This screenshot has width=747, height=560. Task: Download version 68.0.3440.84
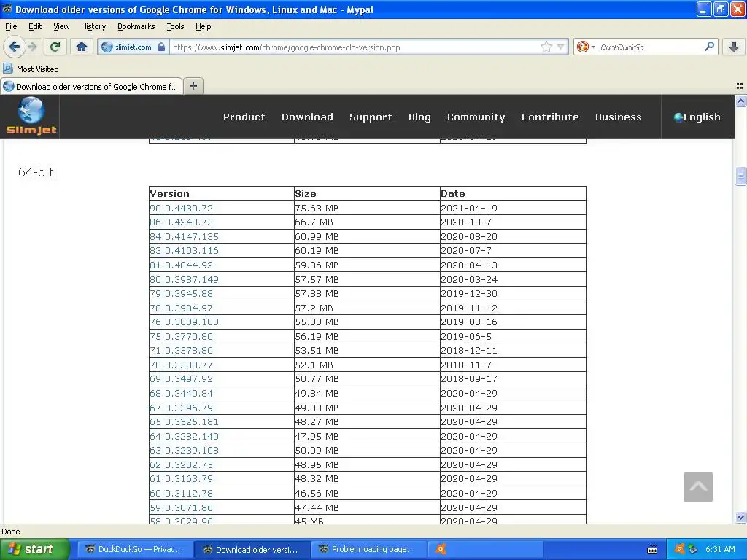point(181,393)
